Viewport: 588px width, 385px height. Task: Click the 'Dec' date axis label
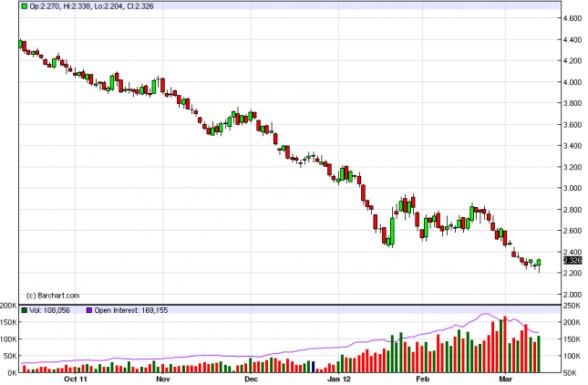click(251, 379)
